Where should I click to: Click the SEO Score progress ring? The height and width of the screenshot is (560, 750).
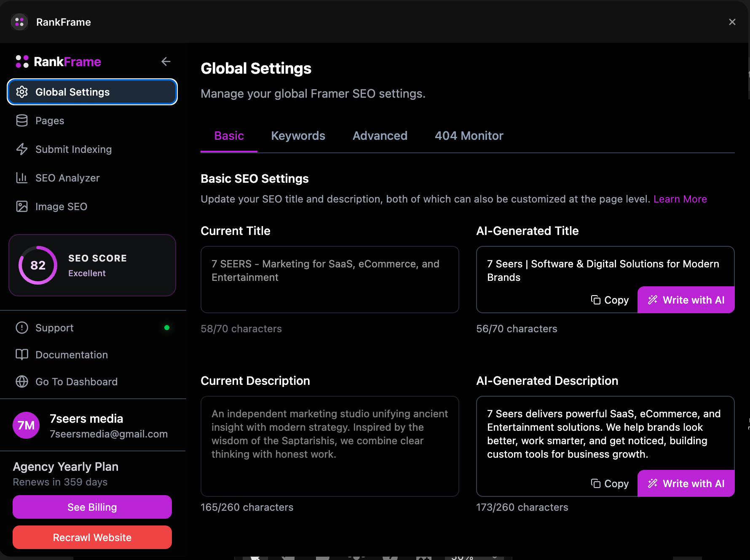click(37, 265)
